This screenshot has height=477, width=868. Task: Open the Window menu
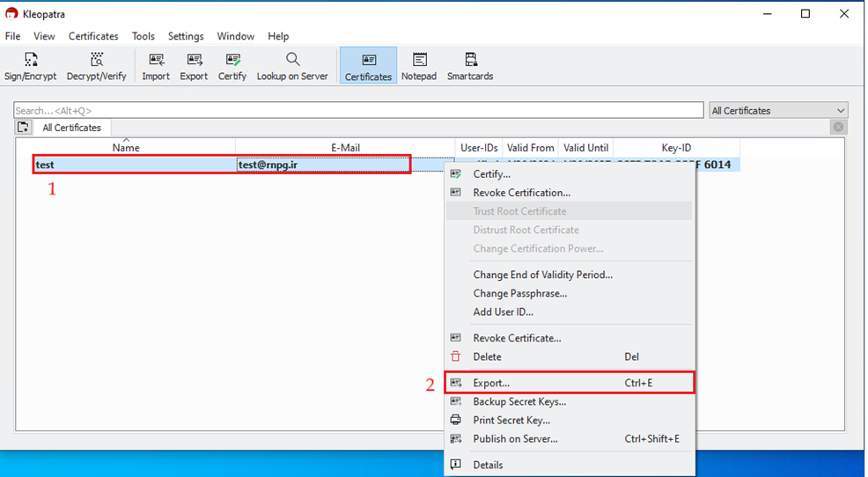pyautogui.click(x=236, y=36)
